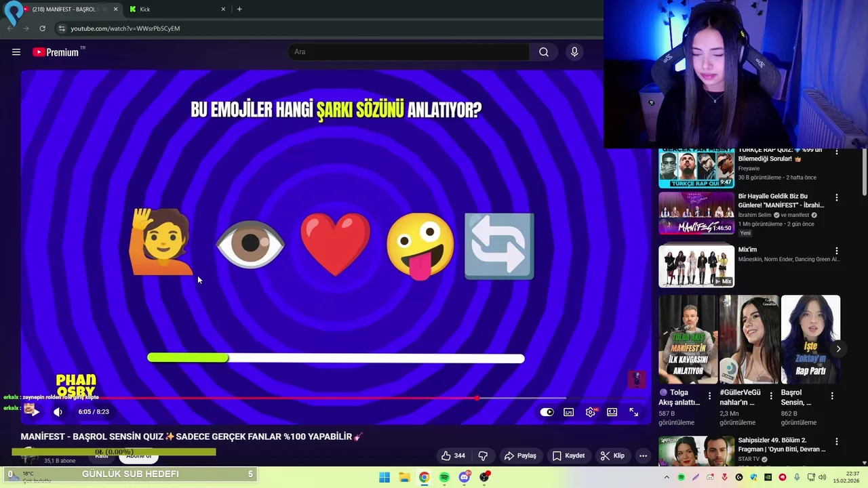Open options for Bir Hayalle Geldik video
868x488 pixels.
(836, 197)
